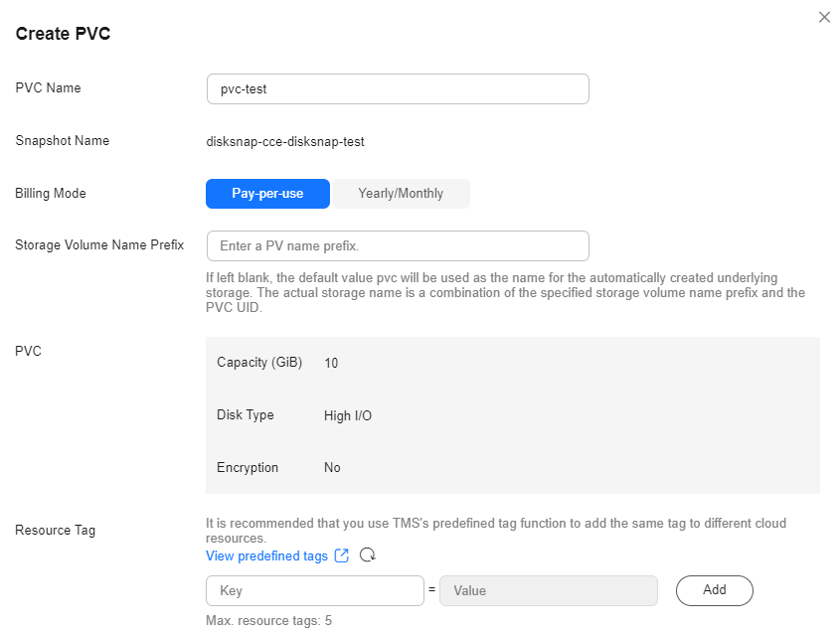Click the resource tag Value field

pos(549,590)
